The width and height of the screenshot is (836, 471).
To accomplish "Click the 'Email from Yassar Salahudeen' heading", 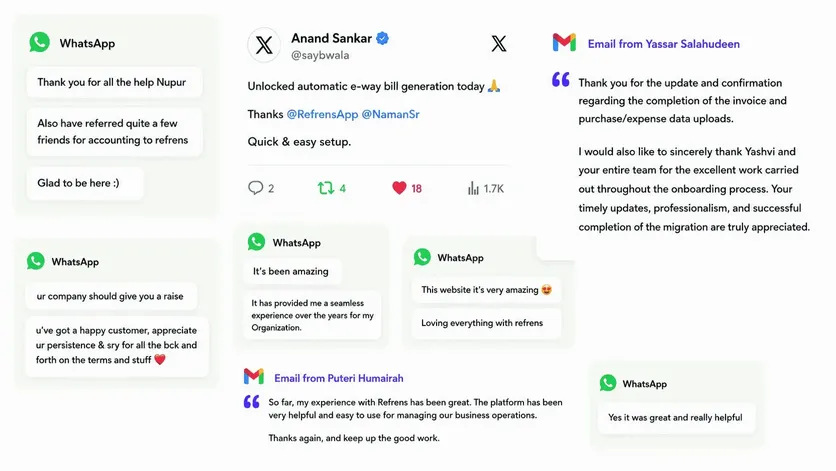I will click(x=664, y=44).
